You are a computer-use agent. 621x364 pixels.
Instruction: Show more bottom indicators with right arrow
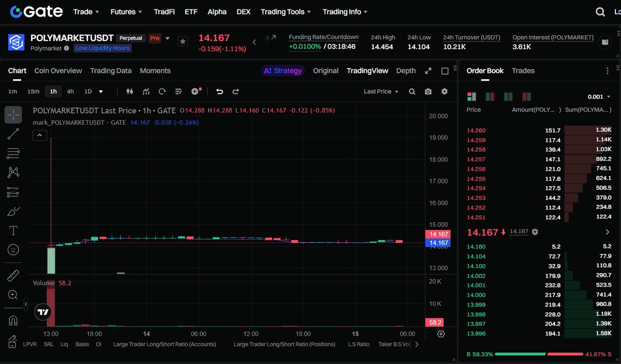click(417, 344)
